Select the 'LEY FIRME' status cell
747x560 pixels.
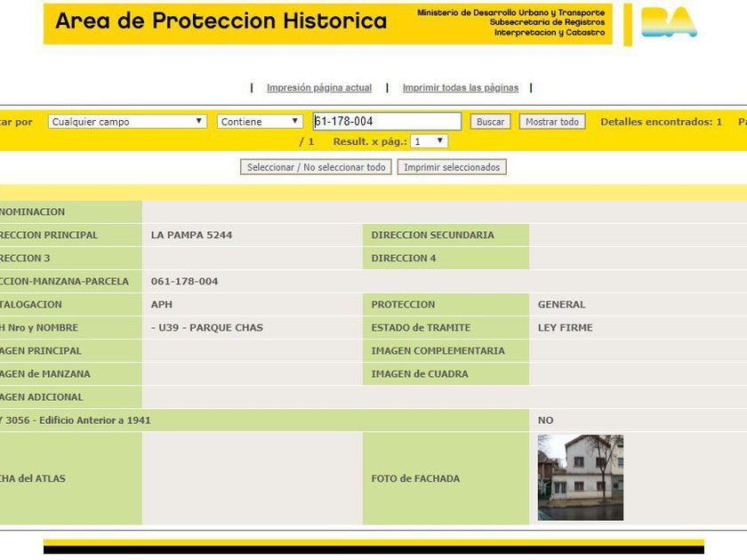point(565,328)
